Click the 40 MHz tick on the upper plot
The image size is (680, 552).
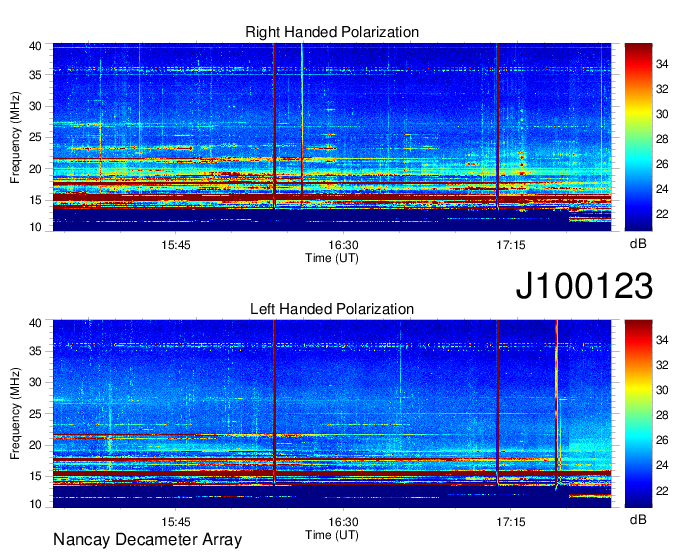pos(35,46)
